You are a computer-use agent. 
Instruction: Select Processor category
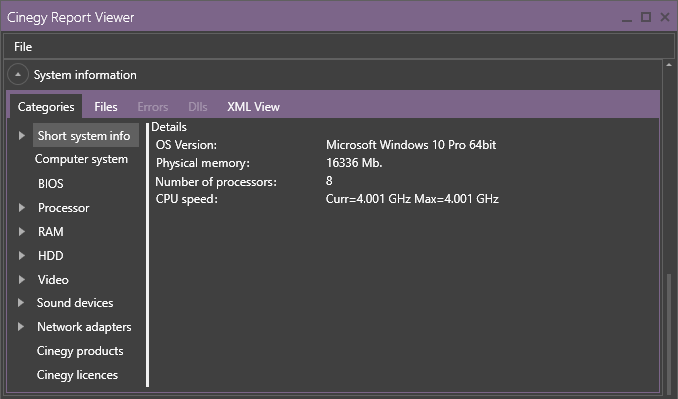[x=64, y=208]
